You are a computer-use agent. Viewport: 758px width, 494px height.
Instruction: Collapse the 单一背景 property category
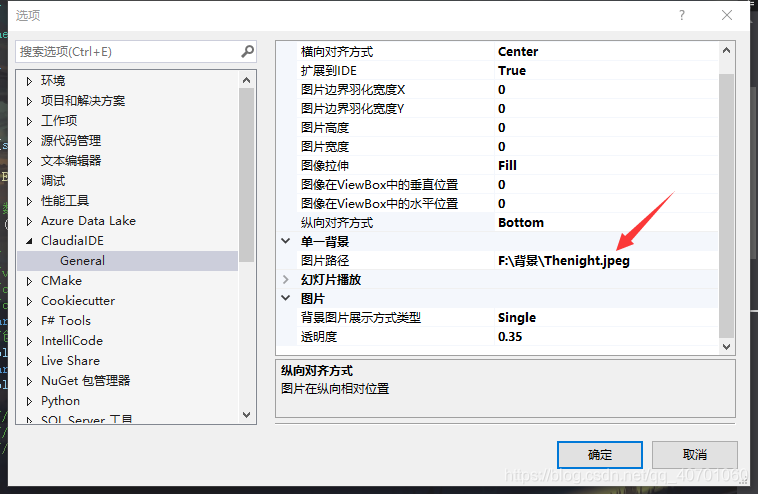pyautogui.click(x=286, y=241)
